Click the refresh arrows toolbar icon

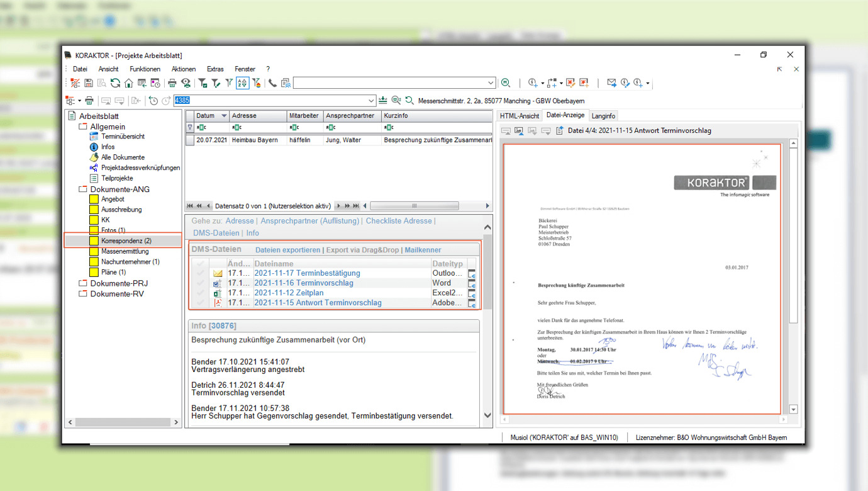coord(115,83)
